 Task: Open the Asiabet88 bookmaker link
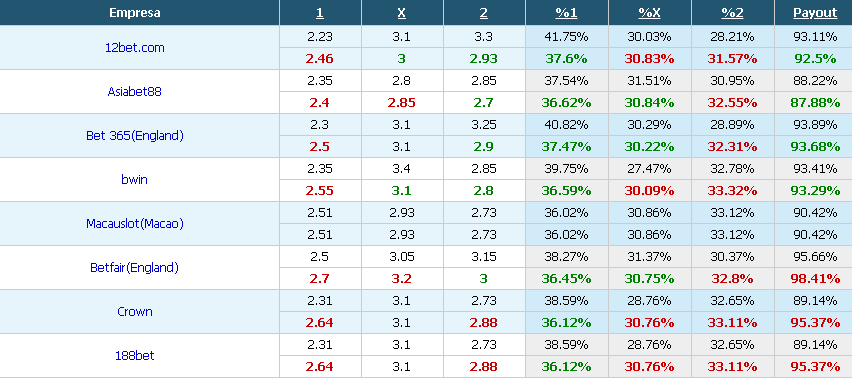tap(134, 92)
